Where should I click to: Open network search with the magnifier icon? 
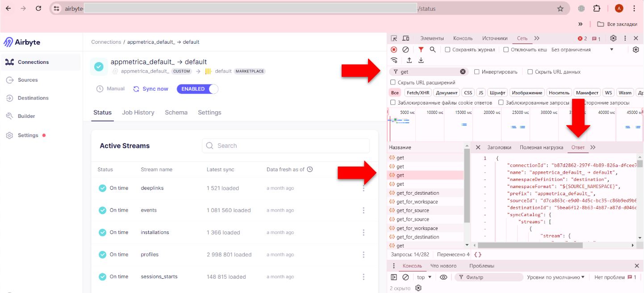(x=433, y=50)
